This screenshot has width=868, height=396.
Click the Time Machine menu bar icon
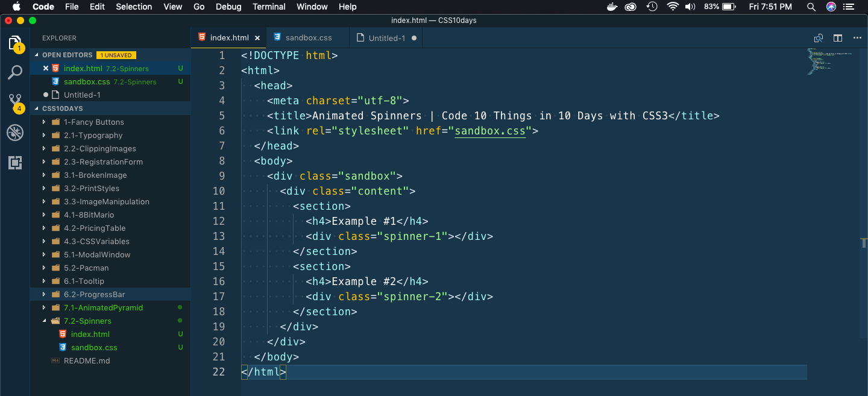652,7
